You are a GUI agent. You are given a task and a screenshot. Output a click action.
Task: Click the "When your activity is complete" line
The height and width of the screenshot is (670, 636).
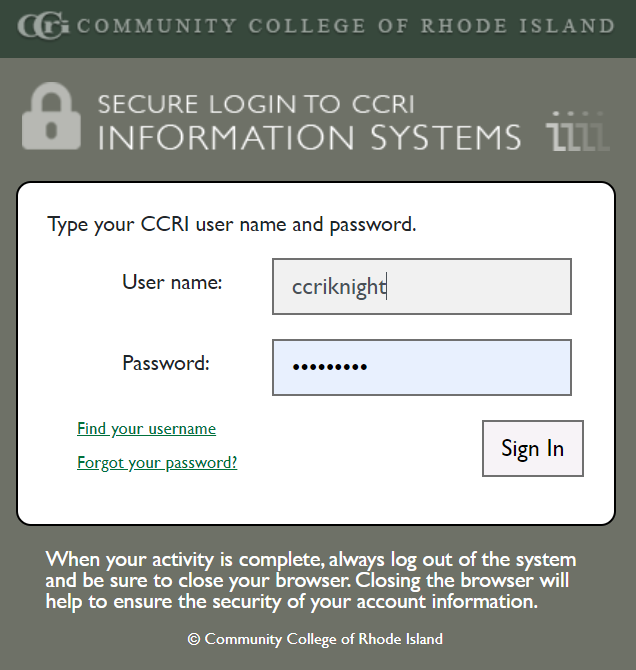310,559
